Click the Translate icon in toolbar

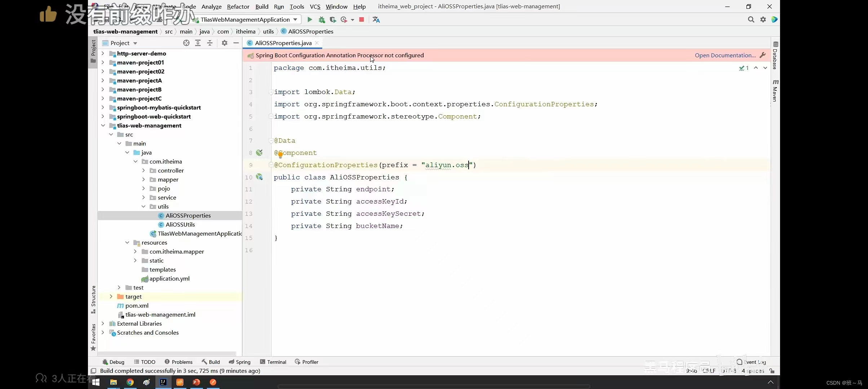tap(376, 20)
